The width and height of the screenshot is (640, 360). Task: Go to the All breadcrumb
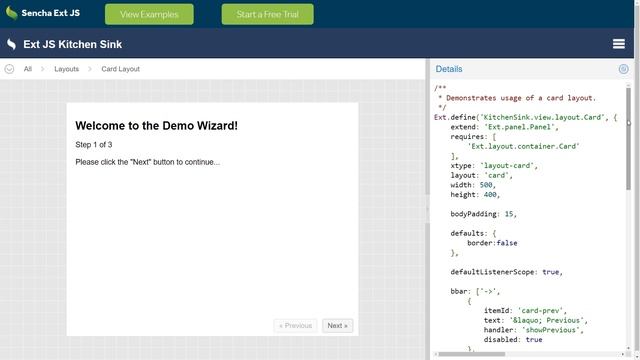pos(28,69)
